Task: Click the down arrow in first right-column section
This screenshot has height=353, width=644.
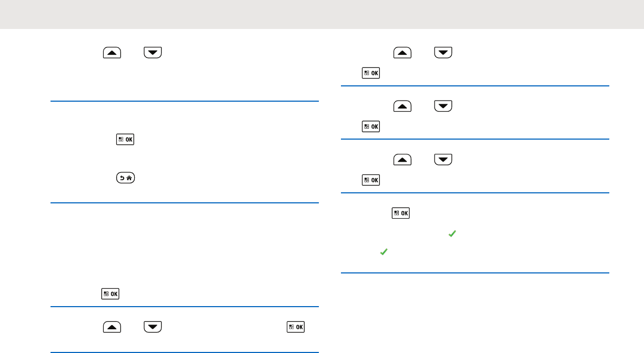Action: pyautogui.click(x=444, y=53)
